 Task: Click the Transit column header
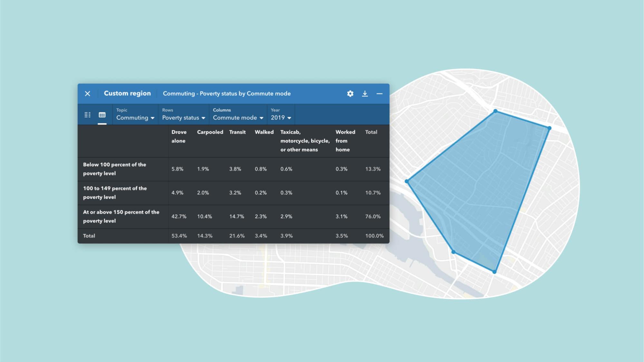point(237,132)
